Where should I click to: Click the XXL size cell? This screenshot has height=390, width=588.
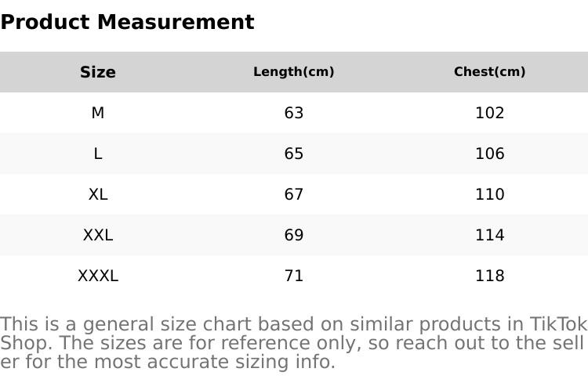(98, 235)
